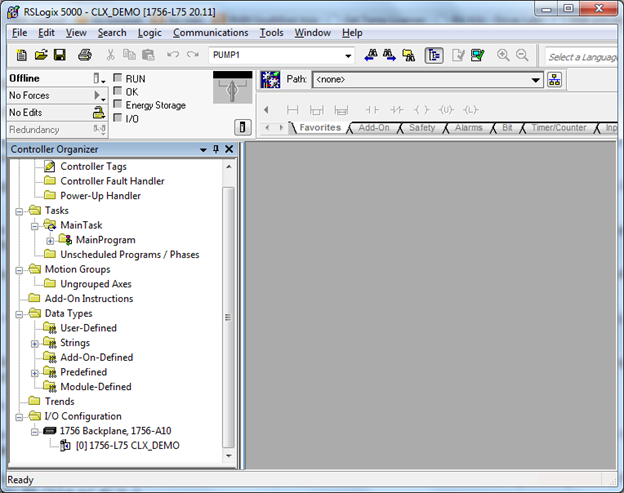
Task: Click the No Forces status button
Action: (x=50, y=96)
